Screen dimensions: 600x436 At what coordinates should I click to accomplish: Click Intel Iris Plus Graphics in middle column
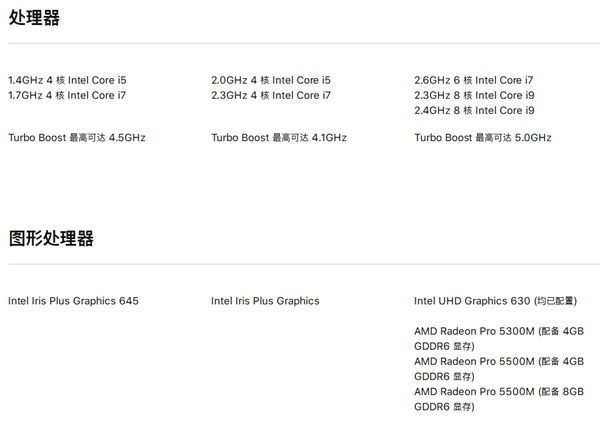point(265,301)
